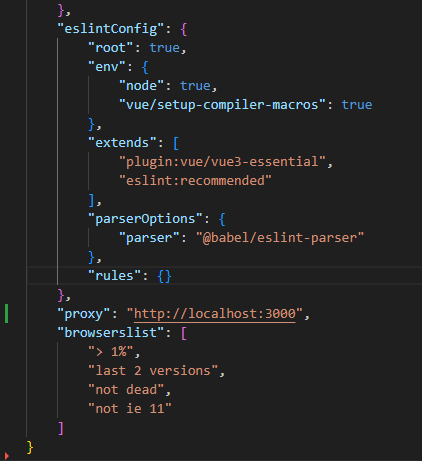Click the final yellow closing brace
The width and height of the screenshot is (422, 461).
[x=30, y=447]
